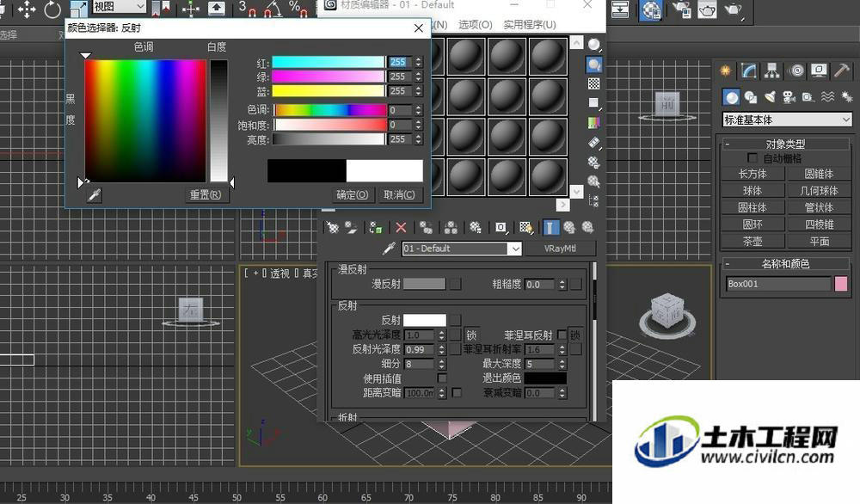Open the 实用程序(U) menu in Material Editor

click(x=529, y=25)
